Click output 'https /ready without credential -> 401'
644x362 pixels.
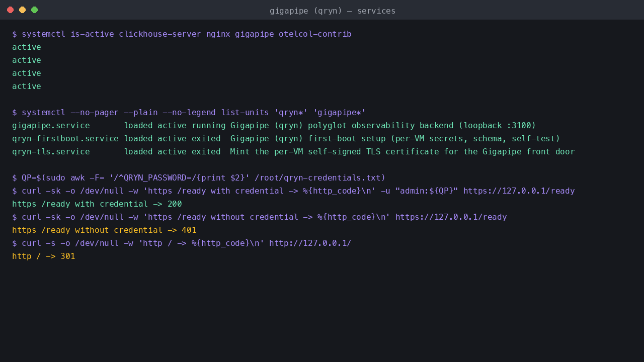tap(104, 230)
